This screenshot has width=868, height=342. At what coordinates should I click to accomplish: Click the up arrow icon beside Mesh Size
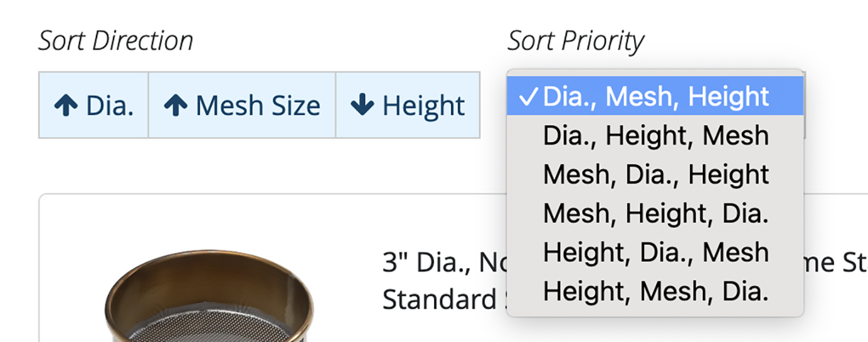(x=176, y=106)
